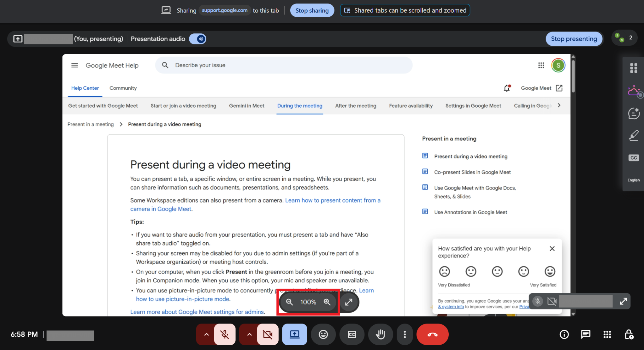Open Co-present Slides in Google Meet article
Screen dimensions: 644x350
472,172
